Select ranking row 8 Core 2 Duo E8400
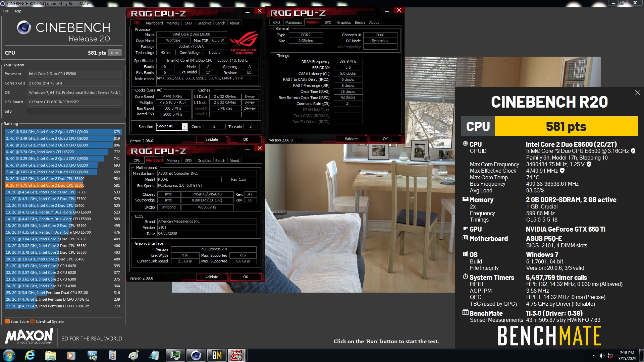The width and height of the screenshot is (644, 362). (x=63, y=179)
